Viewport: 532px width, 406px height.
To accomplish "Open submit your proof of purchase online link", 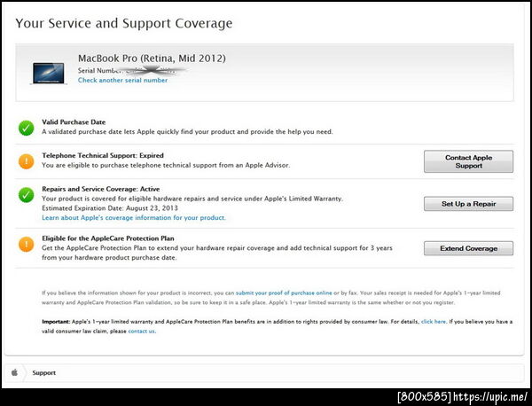I will point(284,293).
